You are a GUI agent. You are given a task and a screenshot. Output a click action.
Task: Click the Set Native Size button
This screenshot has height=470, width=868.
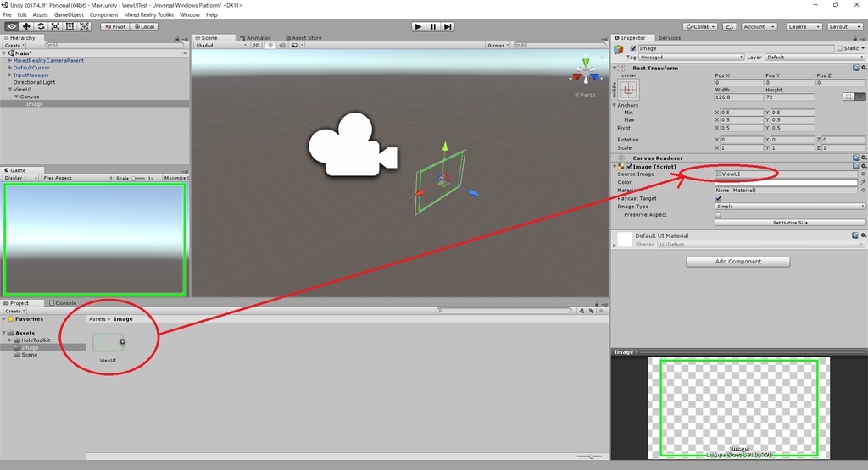(790, 222)
